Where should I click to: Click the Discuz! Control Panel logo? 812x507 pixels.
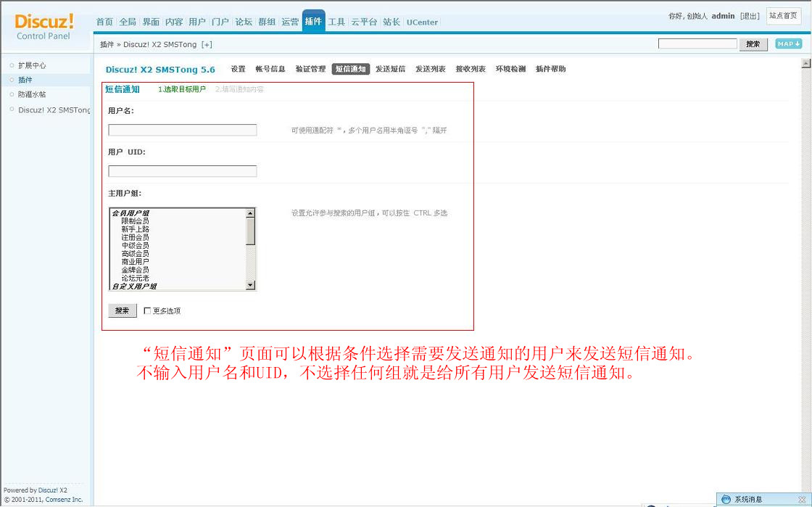pos(44,26)
